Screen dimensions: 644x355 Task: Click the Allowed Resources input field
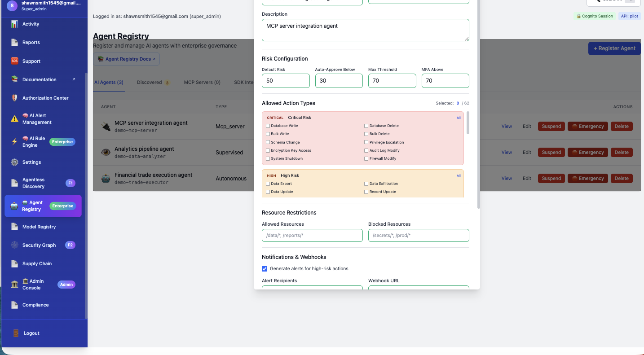[312, 235]
